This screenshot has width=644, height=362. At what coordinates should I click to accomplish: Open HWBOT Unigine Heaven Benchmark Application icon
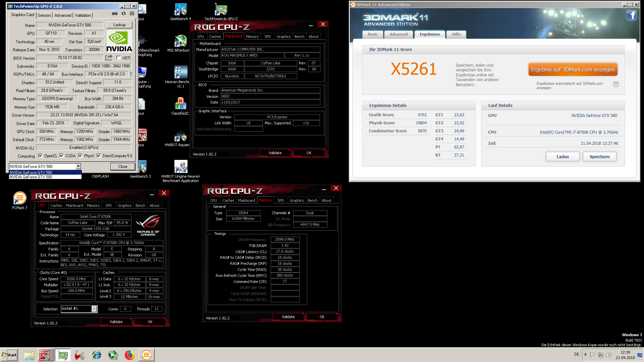click(x=181, y=171)
